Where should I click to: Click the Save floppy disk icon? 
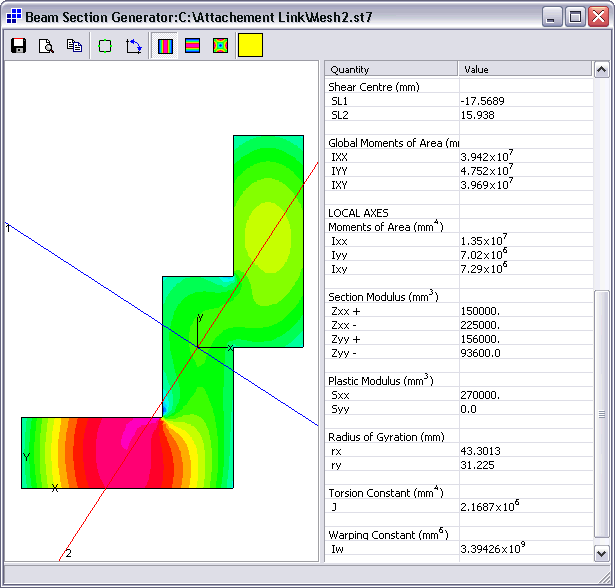18,45
